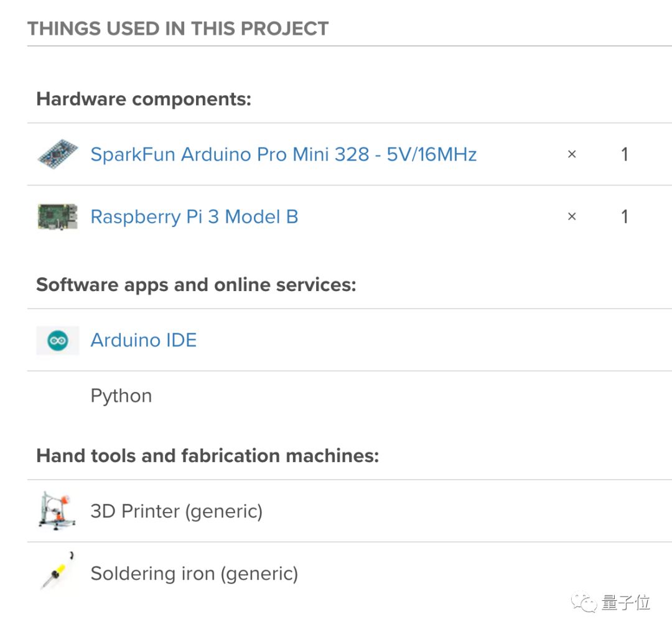Viewport: 672px width, 632px height.
Task: Open Raspberry Pi 3 Model B link
Action: click(194, 217)
